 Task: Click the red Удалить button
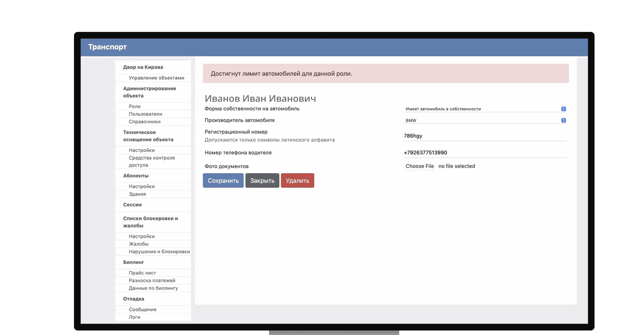[297, 180]
